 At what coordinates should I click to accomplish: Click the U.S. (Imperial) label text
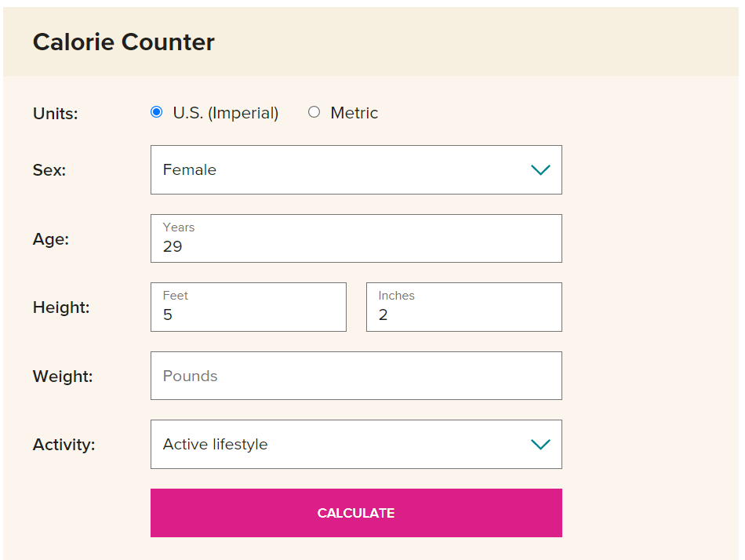pos(226,113)
